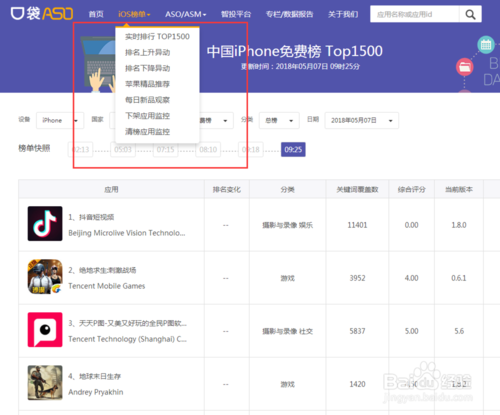Open the 2、绝地求生:刺激战场 app link
Screen dimensions: 500x415
[102, 270]
